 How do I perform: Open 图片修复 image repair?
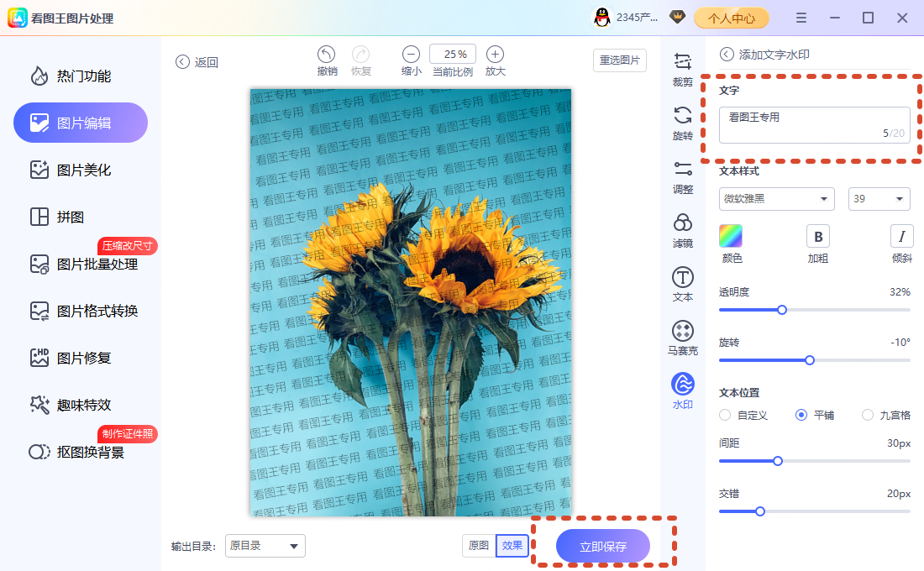(71, 358)
